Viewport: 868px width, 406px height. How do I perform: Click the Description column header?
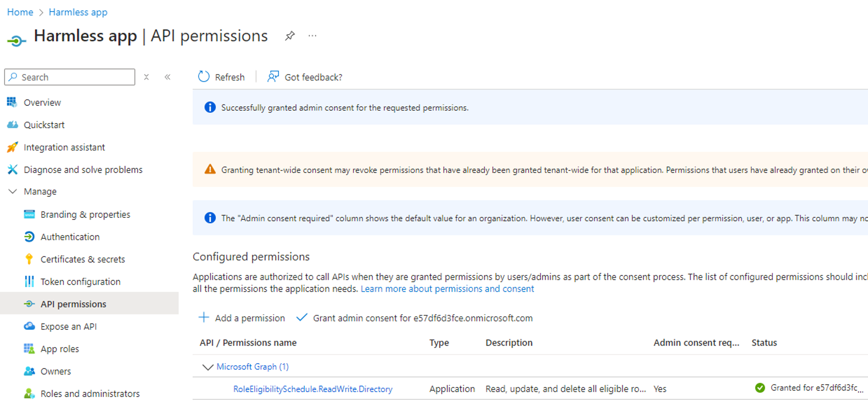coord(509,342)
